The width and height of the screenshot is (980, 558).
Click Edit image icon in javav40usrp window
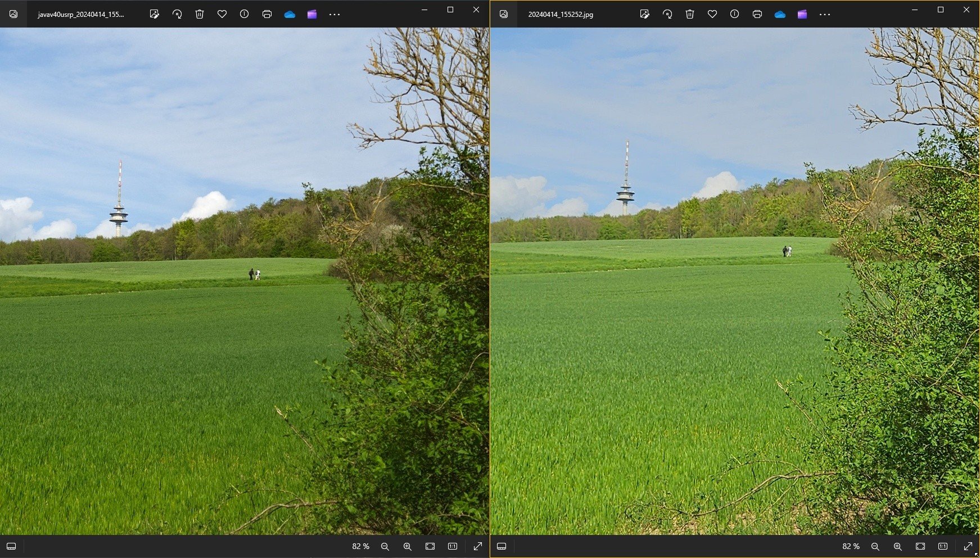[x=154, y=14]
